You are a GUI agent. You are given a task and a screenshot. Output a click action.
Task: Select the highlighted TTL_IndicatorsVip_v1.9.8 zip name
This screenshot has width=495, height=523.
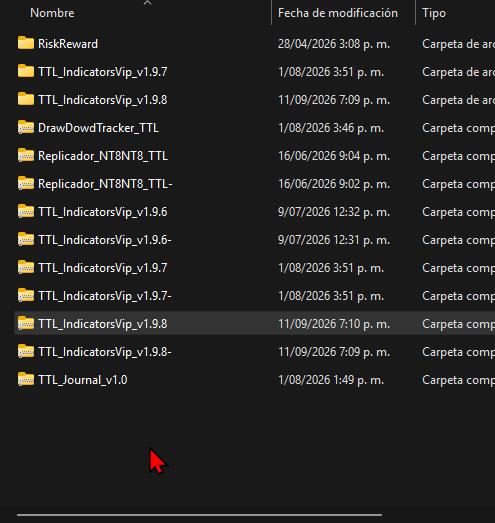click(103, 324)
